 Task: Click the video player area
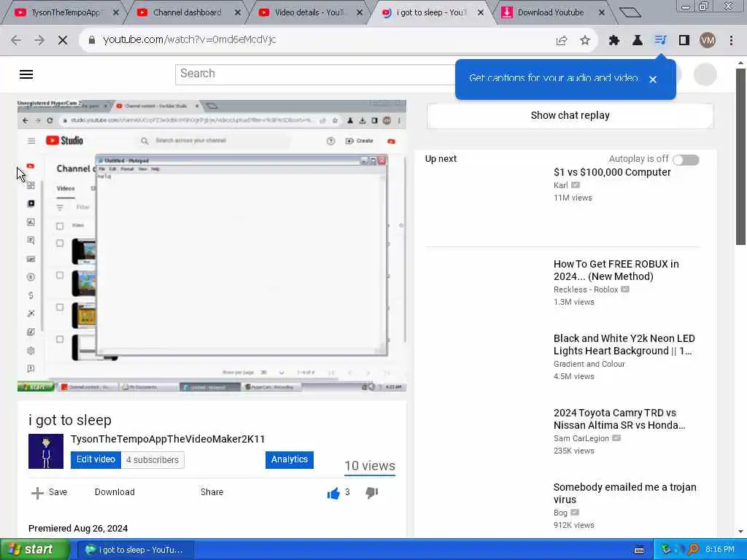coord(212,246)
